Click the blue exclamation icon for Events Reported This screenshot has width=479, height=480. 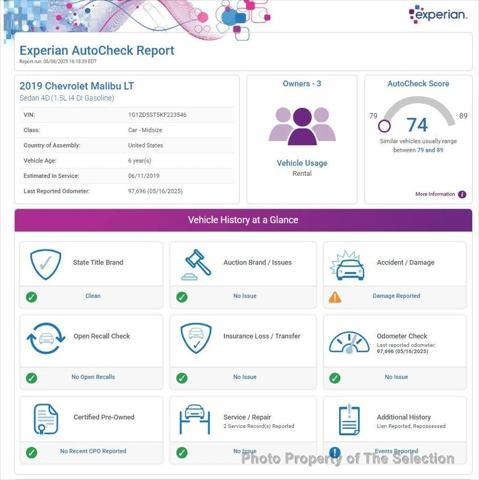pyautogui.click(x=335, y=452)
